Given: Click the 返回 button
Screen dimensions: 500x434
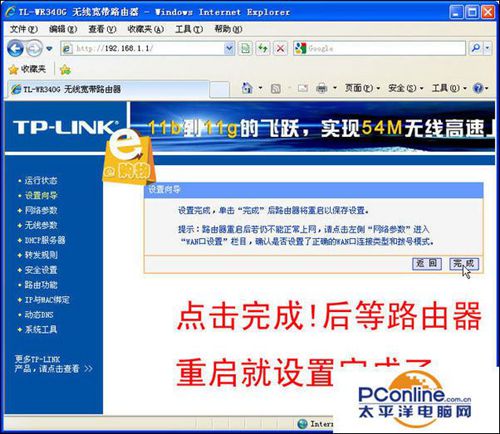Looking at the screenshot, I should [x=427, y=264].
